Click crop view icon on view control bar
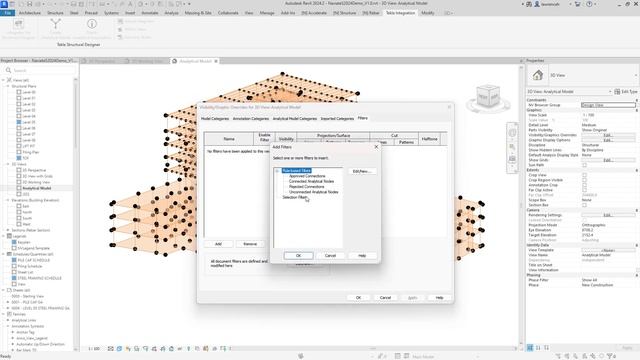 click(x=154, y=349)
